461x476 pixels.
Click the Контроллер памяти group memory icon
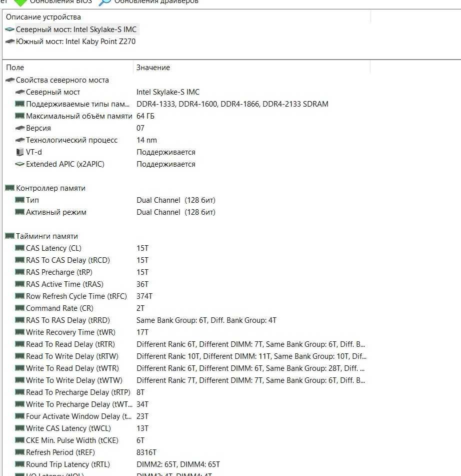coord(9,188)
